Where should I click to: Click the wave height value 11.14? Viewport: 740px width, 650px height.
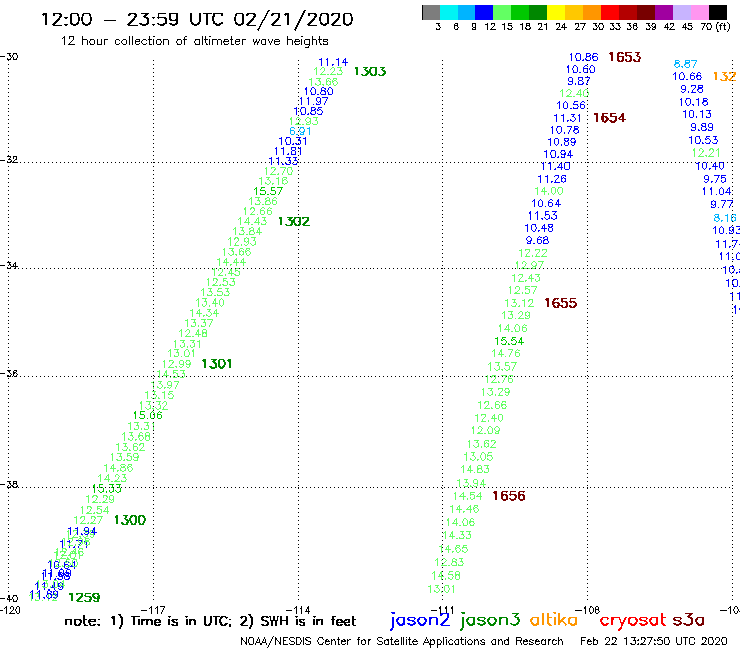pos(333,62)
